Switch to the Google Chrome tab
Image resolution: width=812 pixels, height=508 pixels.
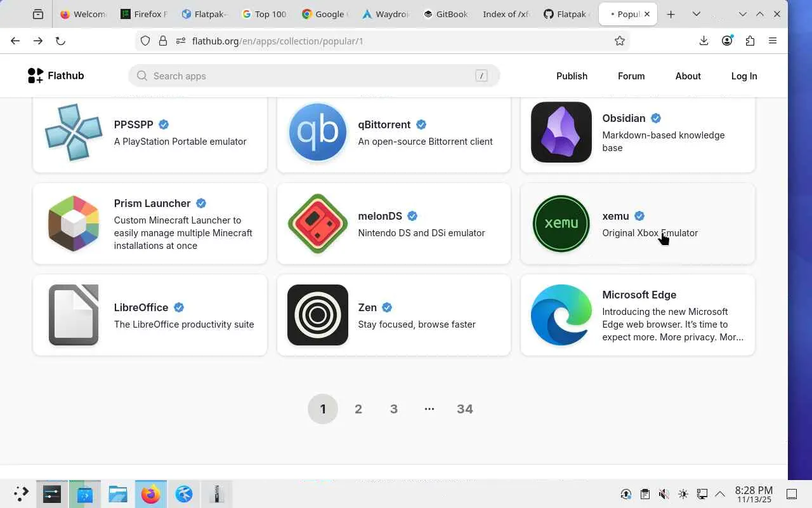pos(324,14)
